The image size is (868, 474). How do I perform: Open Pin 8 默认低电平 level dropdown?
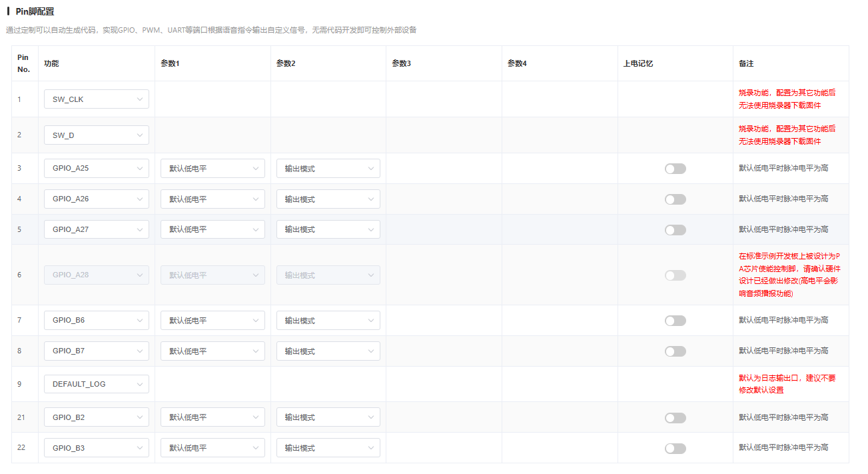point(213,351)
